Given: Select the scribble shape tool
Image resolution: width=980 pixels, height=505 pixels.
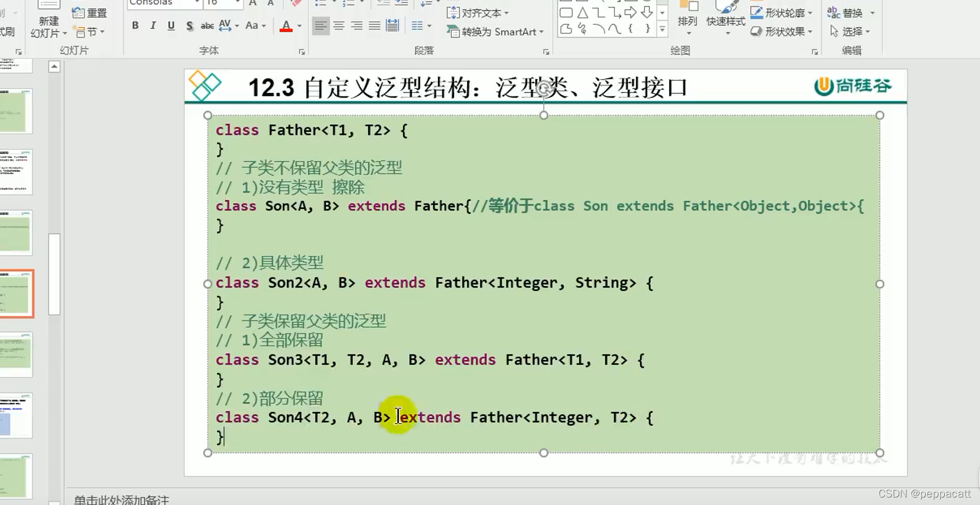Looking at the screenshot, I should [583, 28].
